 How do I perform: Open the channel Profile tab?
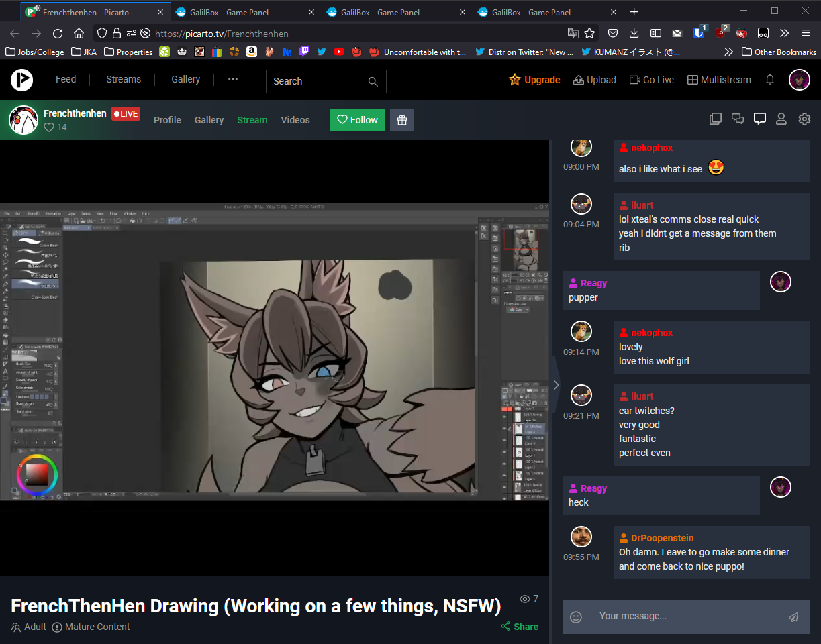tap(167, 120)
